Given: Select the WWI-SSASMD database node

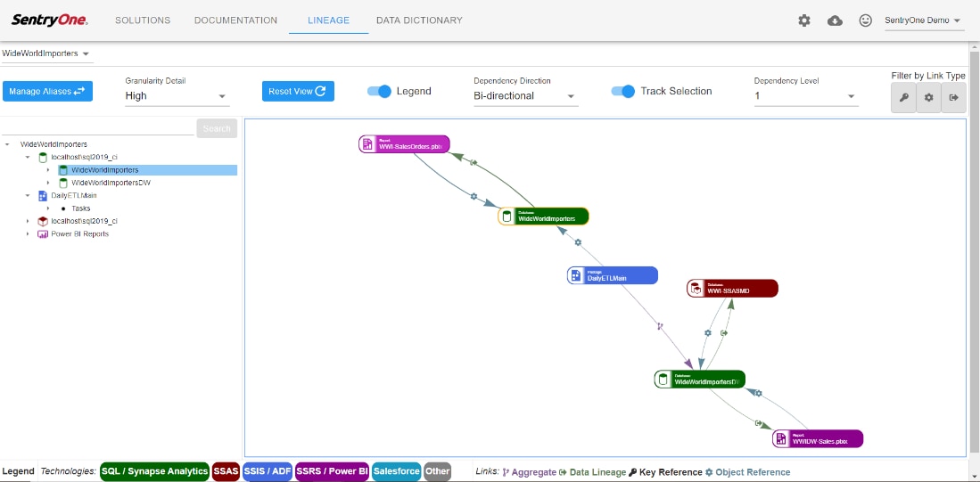Looking at the screenshot, I should tap(732, 289).
